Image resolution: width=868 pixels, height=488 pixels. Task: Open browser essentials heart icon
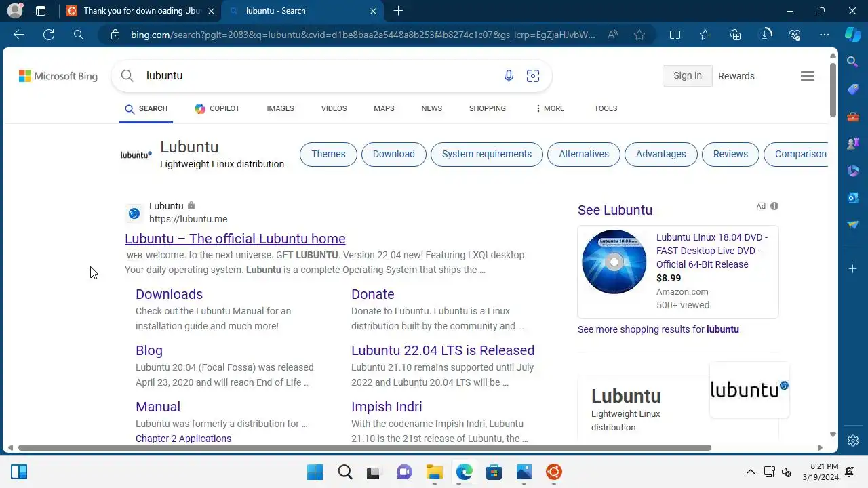[x=795, y=35]
